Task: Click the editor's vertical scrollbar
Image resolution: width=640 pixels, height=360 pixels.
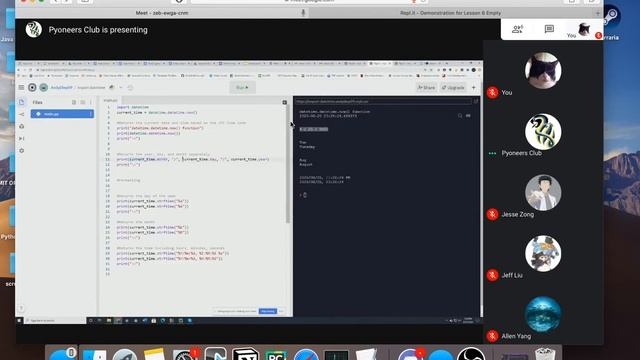Action: (288, 163)
